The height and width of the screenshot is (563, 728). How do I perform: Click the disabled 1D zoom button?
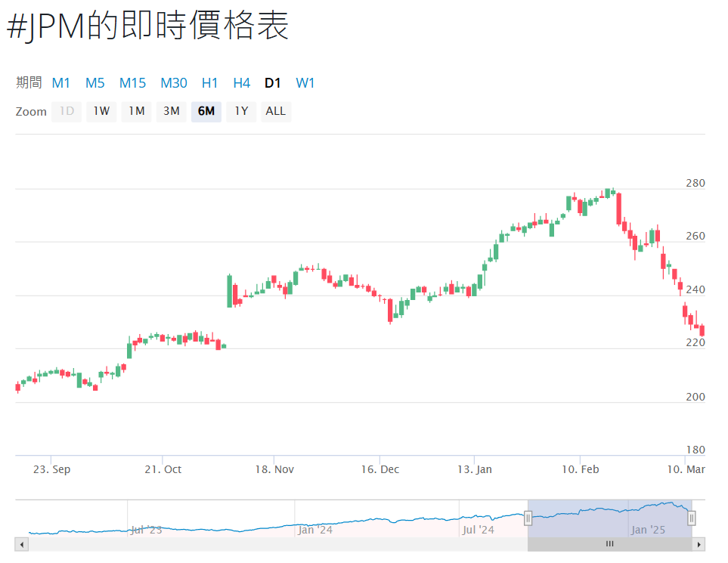point(67,112)
